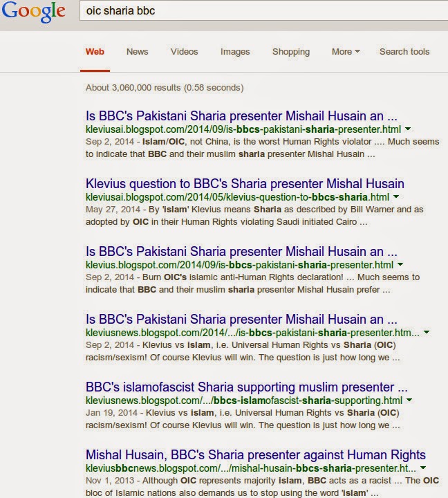This screenshot has height=498, width=448.
Task: Click snippet starting 'Nov 1, 2013 - Although OIC'
Action: pos(262,486)
